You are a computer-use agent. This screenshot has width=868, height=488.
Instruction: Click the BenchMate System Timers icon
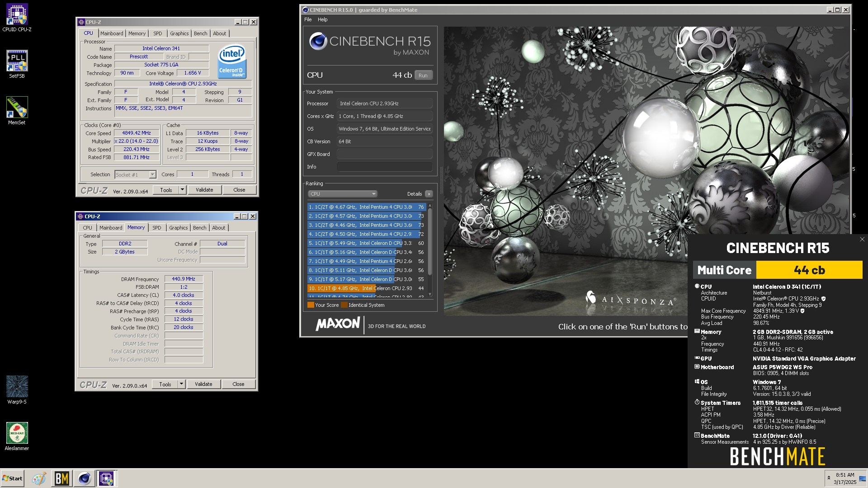click(697, 402)
